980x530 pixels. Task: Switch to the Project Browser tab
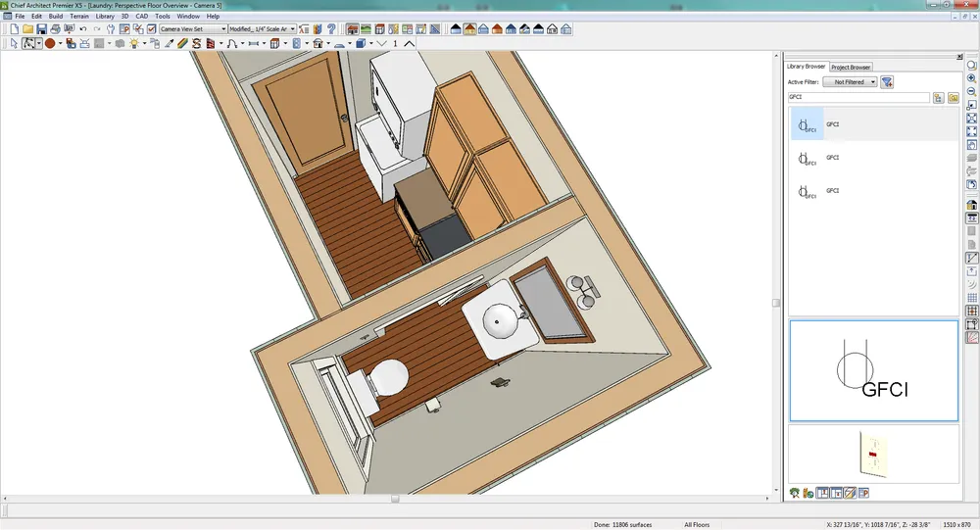tap(850, 67)
